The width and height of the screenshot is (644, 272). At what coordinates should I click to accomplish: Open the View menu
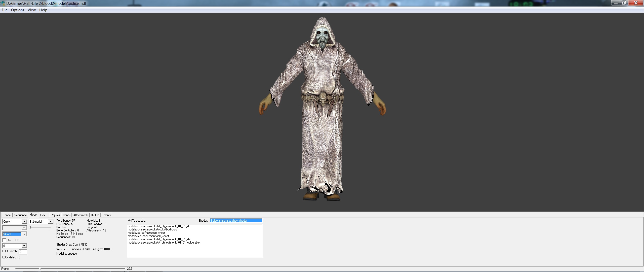click(32, 10)
